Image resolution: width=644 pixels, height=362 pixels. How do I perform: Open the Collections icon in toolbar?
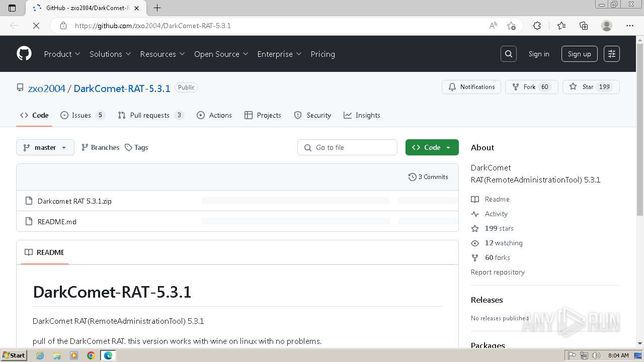(584, 26)
